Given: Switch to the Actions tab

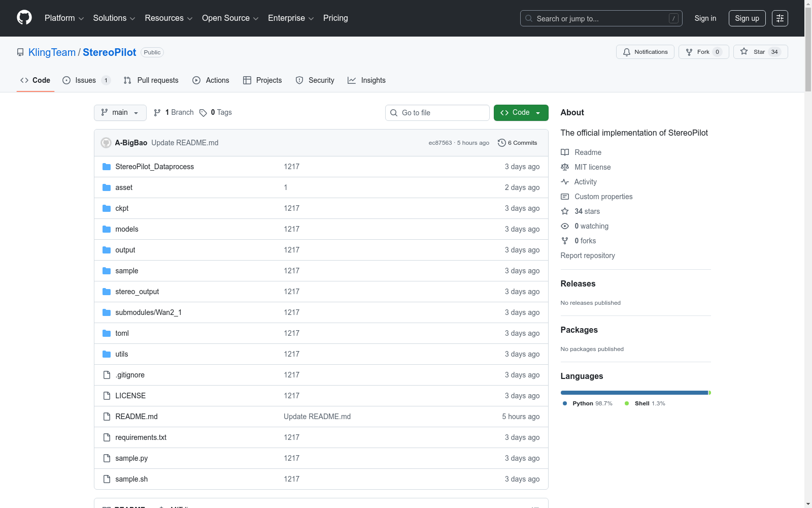Looking at the screenshot, I should click(211, 80).
